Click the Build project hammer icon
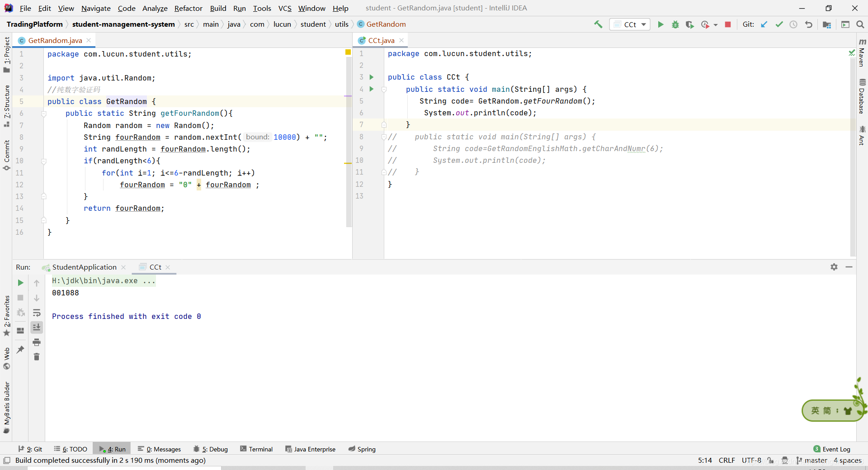 [598, 24]
